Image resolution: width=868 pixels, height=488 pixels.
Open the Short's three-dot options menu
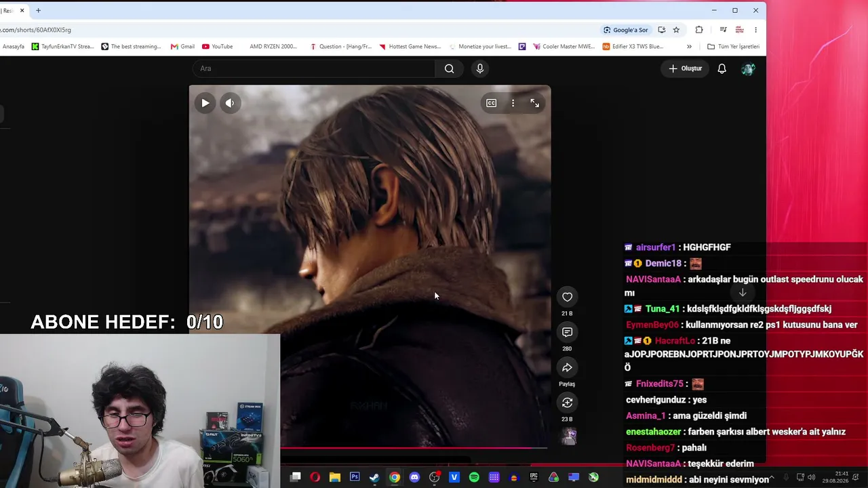point(513,103)
